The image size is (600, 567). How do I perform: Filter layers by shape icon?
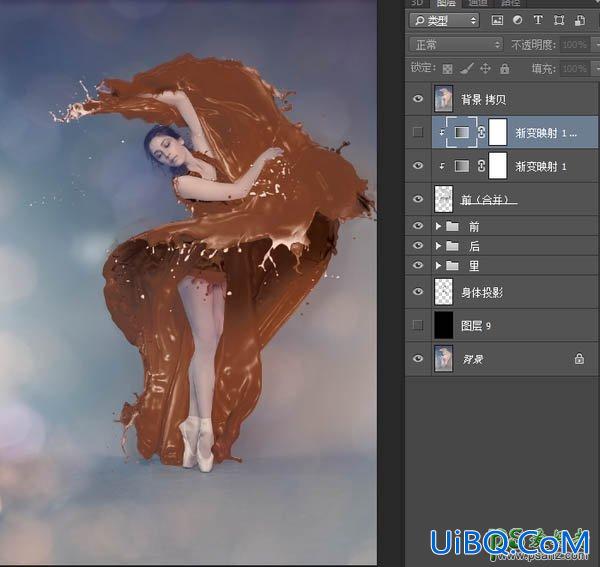coord(559,20)
